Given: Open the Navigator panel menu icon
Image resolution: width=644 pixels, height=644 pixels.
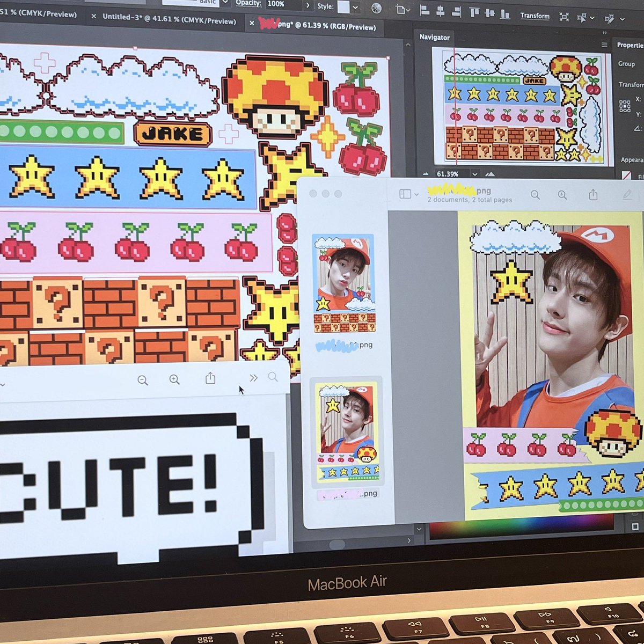Looking at the screenshot, I should coord(604,45).
